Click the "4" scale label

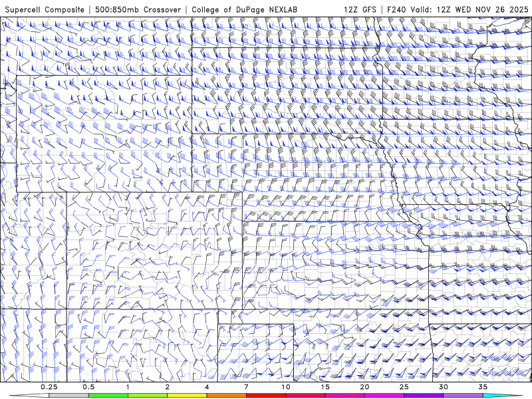pos(207,387)
